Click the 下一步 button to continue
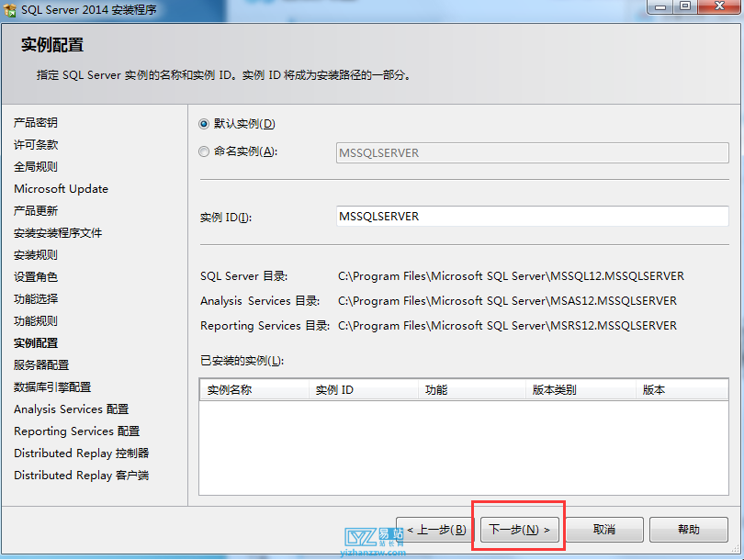744x560 pixels. (x=518, y=529)
